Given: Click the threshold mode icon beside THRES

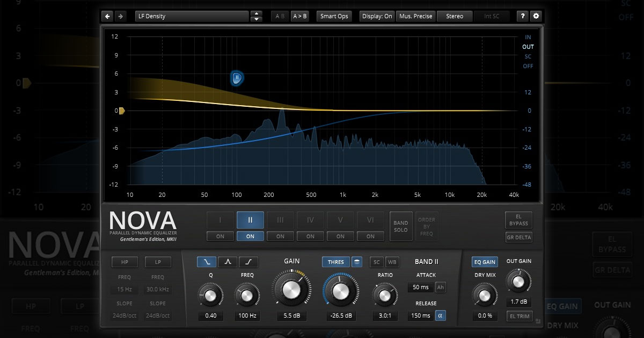Looking at the screenshot, I should click(x=357, y=262).
